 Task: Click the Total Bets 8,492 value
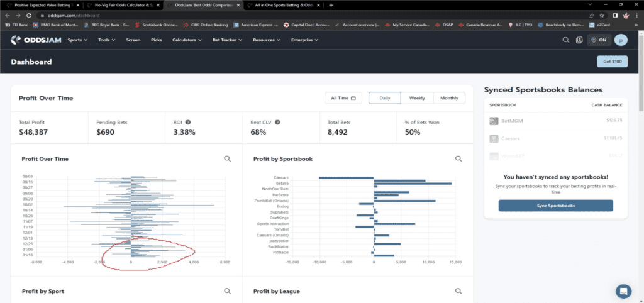(x=338, y=132)
